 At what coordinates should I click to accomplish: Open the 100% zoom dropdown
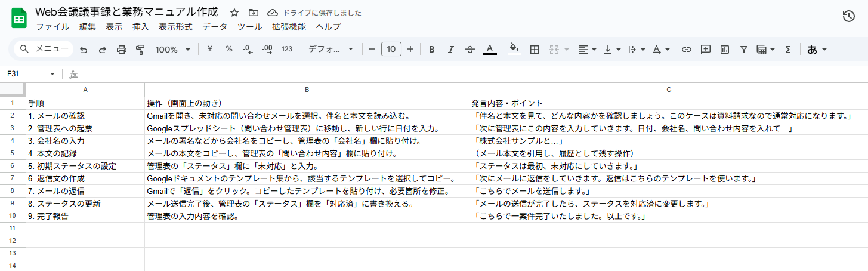173,50
